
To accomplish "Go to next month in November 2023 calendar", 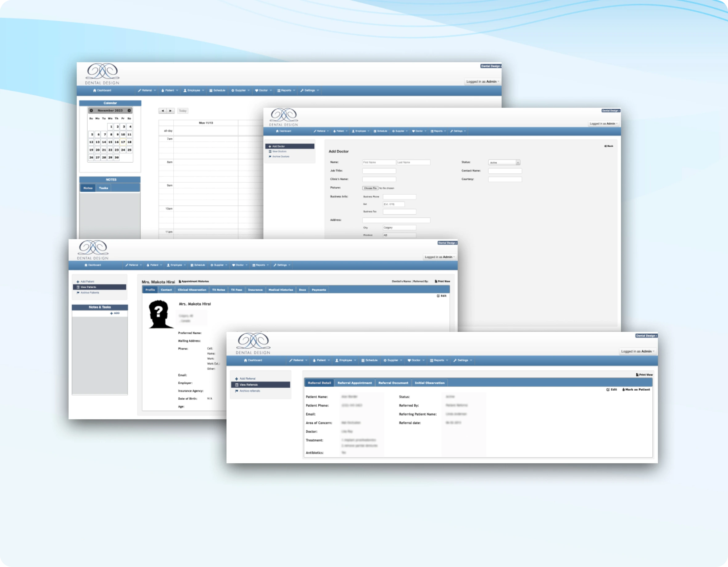I will 129,110.
